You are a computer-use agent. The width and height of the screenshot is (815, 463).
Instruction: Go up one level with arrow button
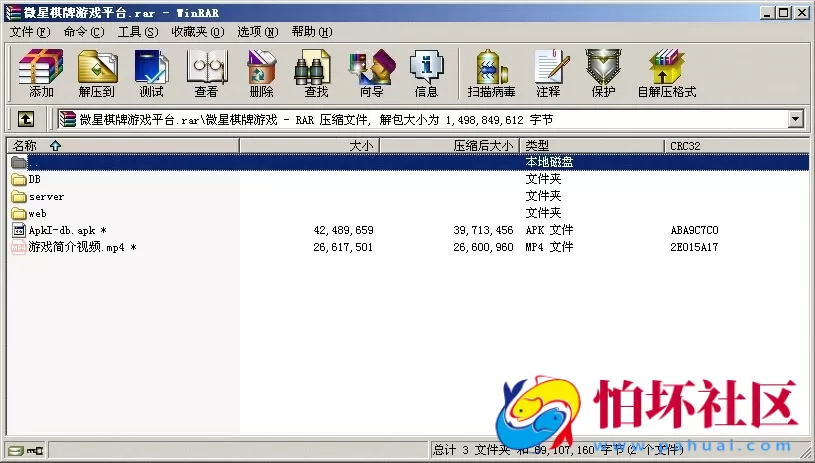(x=26, y=119)
